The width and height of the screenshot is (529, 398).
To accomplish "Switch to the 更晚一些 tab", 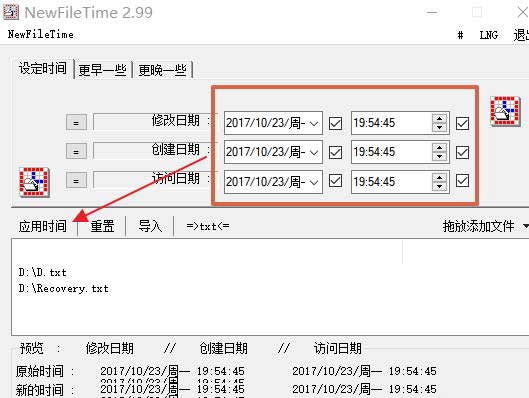I will pos(162,70).
